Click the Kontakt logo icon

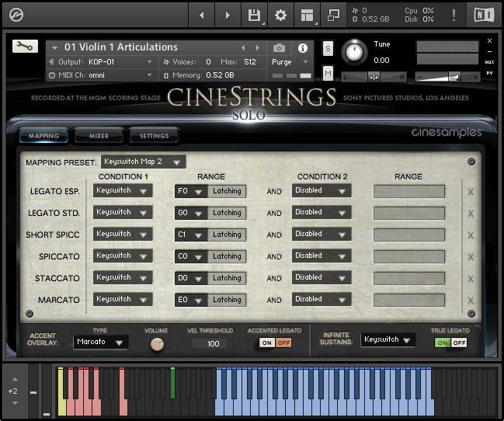(x=16, y=15)
